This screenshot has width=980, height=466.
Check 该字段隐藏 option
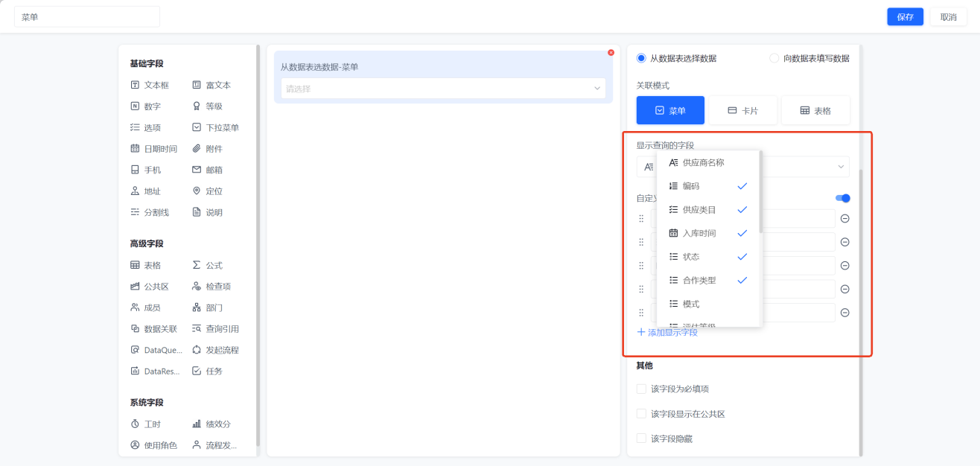[x=641, y=438]
